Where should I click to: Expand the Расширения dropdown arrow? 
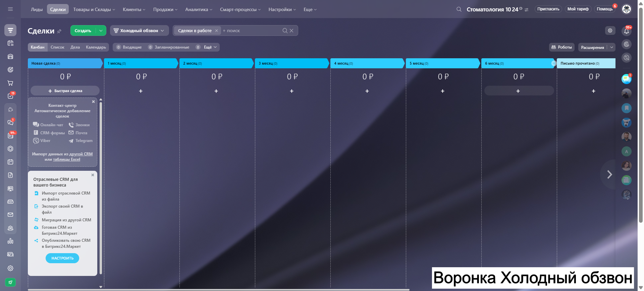(611, 47)
